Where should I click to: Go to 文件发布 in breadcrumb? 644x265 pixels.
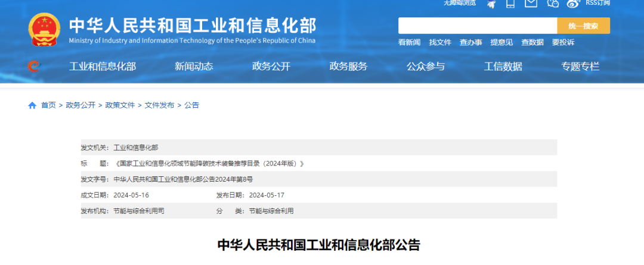(x=159, y=105)
